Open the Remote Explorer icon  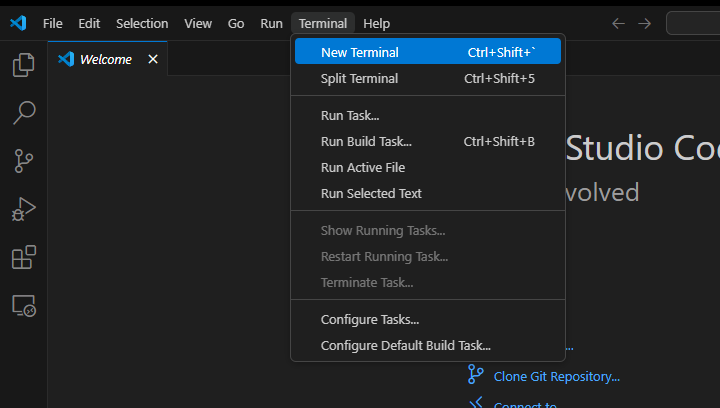pos(23,306)
